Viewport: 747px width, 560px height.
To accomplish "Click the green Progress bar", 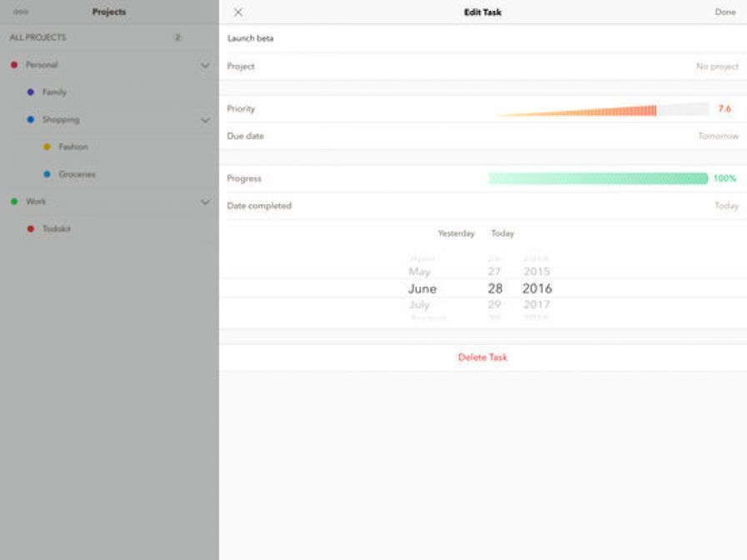I will pyautogui.click(x=598, y=178).
